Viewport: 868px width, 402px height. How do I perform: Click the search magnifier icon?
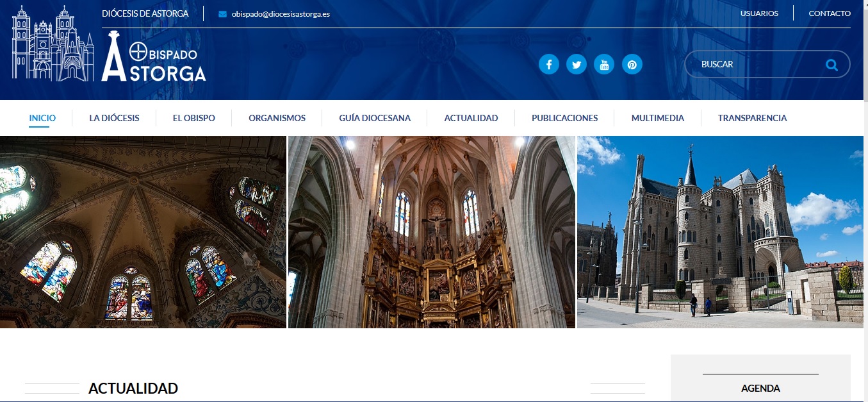pos(831,64)
